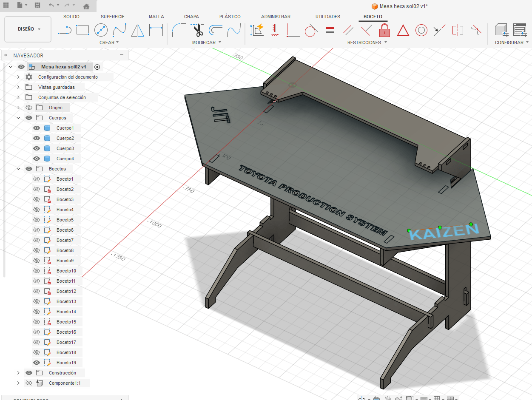Activate the Trim scissors tool
The image size is (532, 400).
point(197,30)
